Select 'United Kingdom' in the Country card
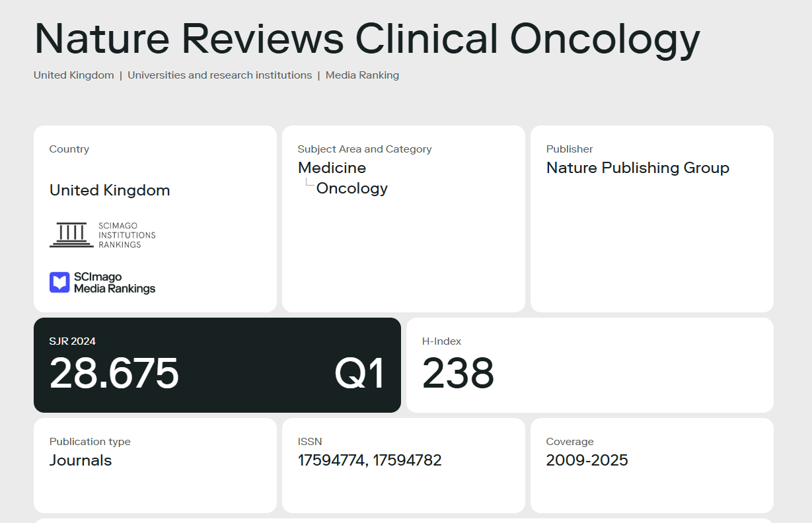Screen dimensions: 812x523 tap(110, 190)
